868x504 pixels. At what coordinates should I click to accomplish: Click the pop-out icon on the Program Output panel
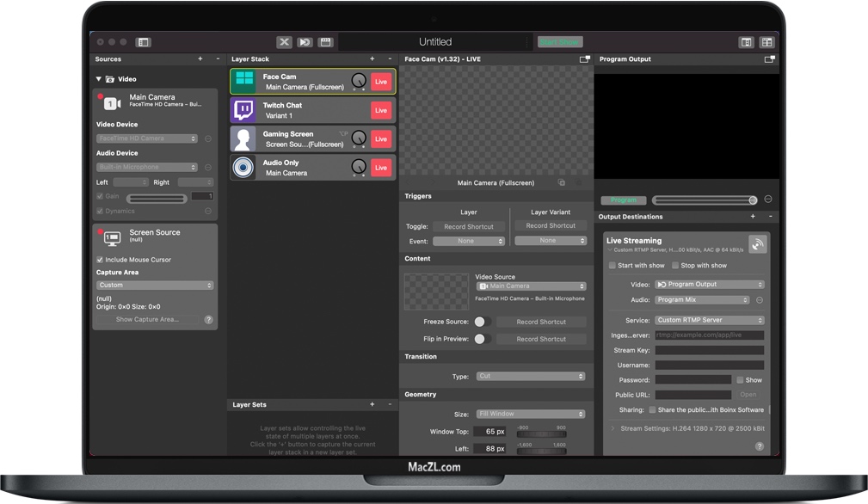pos(768,58)
